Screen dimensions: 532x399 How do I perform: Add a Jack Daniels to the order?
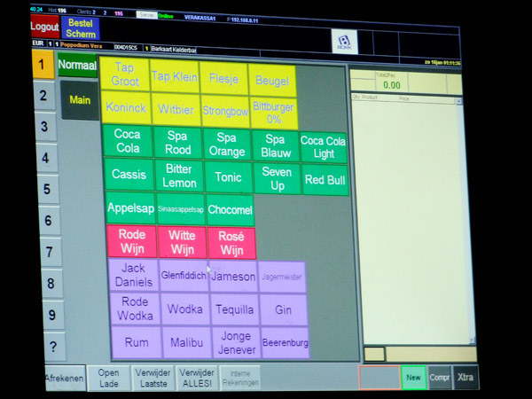click(x=134, y=276)
